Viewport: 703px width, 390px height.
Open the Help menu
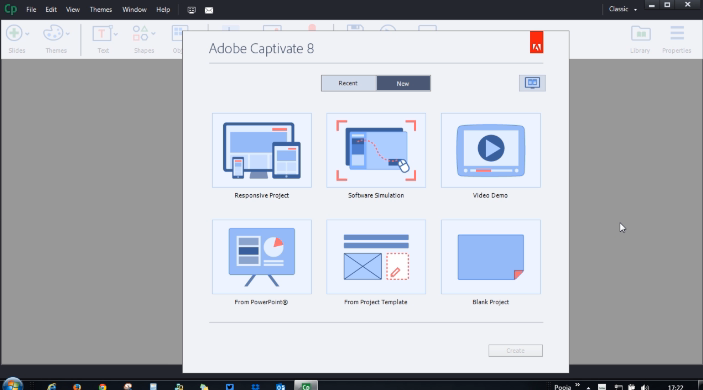pos(163,9)
